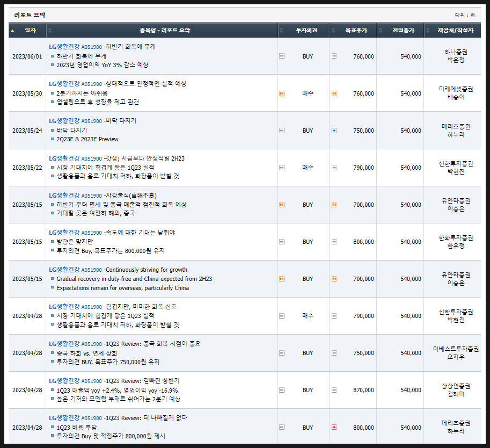
Task: Click the sort arrows in 제공처/작성자 header
Action: pyautogui.click(x=428, y=30)
